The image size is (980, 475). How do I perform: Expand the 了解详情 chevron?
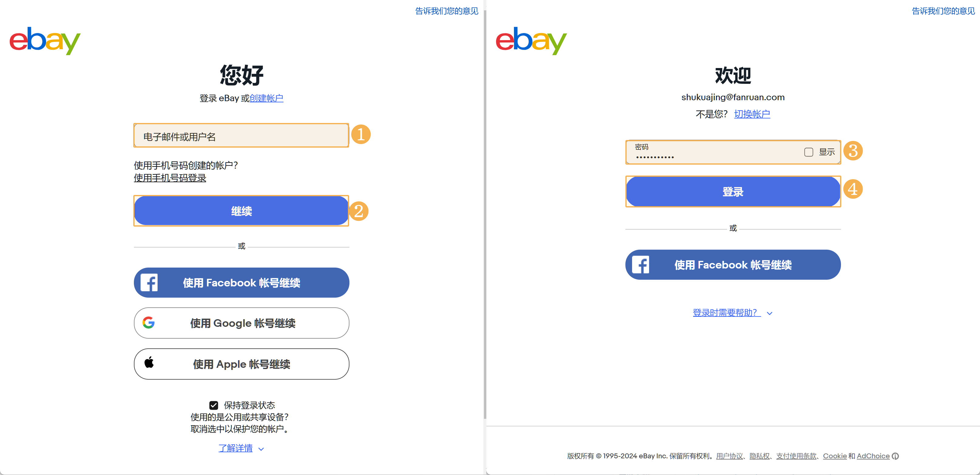[x=261, y=449]
